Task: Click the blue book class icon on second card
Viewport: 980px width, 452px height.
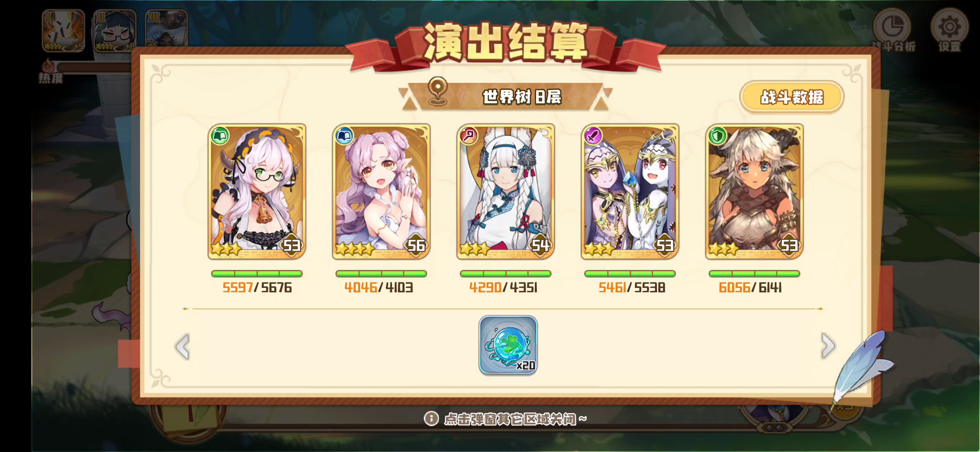Action: pyautogui.click(x=344, y=136)
